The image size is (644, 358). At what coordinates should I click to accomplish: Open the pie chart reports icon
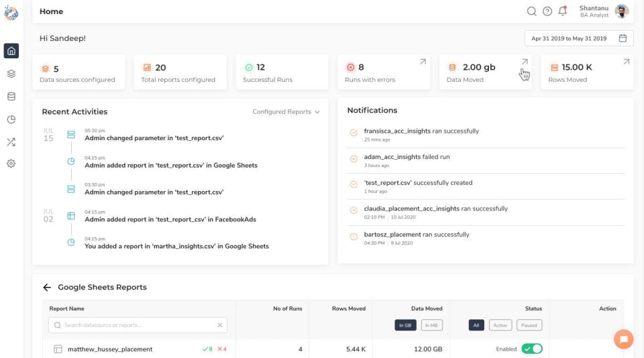point(11,119)
